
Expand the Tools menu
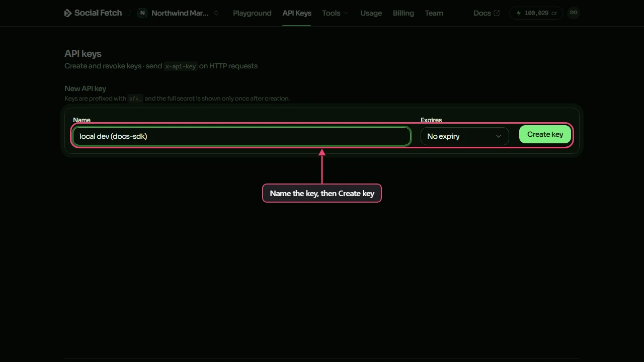tap(335, 13)
